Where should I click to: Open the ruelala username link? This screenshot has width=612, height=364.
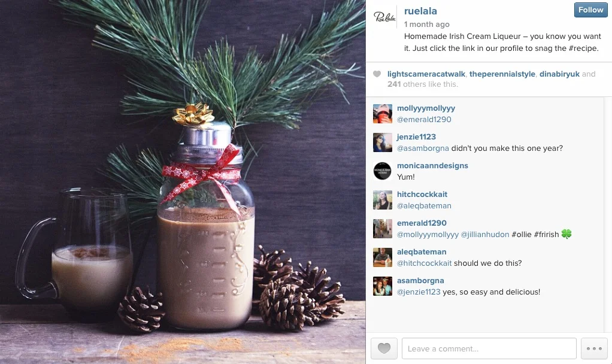(420, 11)
